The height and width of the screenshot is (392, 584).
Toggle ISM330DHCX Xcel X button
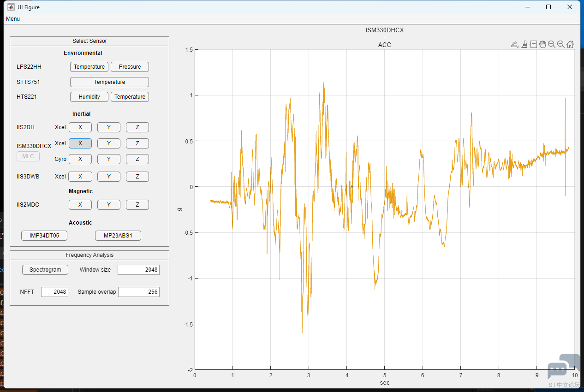80,143
